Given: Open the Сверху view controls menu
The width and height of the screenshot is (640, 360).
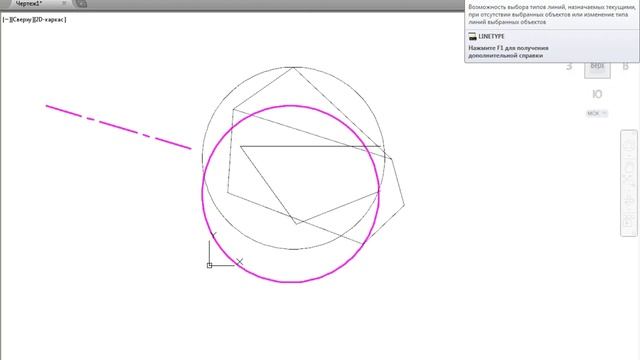Looking at the screenshot, I should [21, 19].
